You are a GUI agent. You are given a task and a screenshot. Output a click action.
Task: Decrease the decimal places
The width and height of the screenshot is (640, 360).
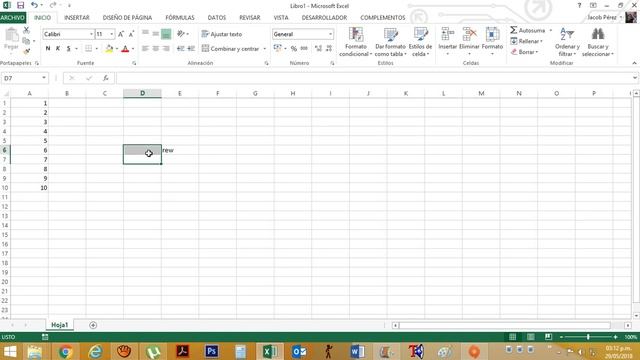click(329, 49)
